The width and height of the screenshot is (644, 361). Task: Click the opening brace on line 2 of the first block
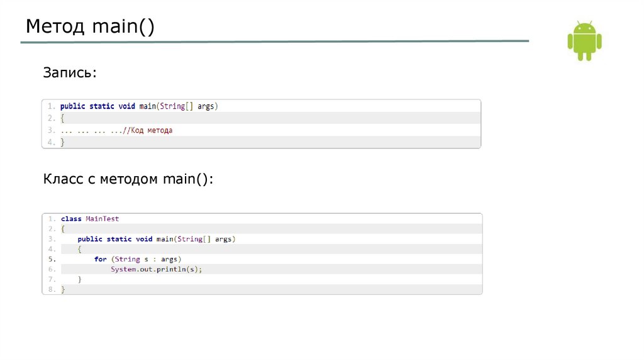(x=62, y=118)
